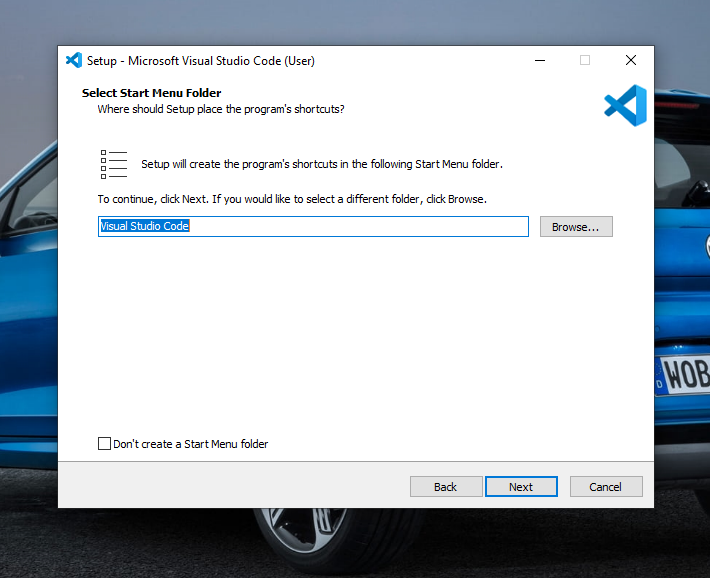Enable the Don't create Start Menu folder checkbox
Image resolution: width=710 pixels, height=578 pixels.
[104, 444]
